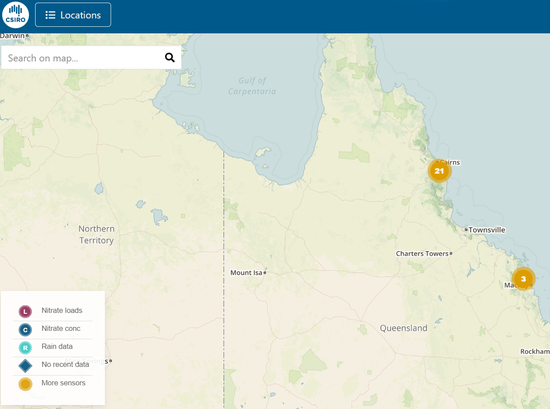Click the Charters Towers map label
The image size is (550, 409).
click(x=422, y=253)
